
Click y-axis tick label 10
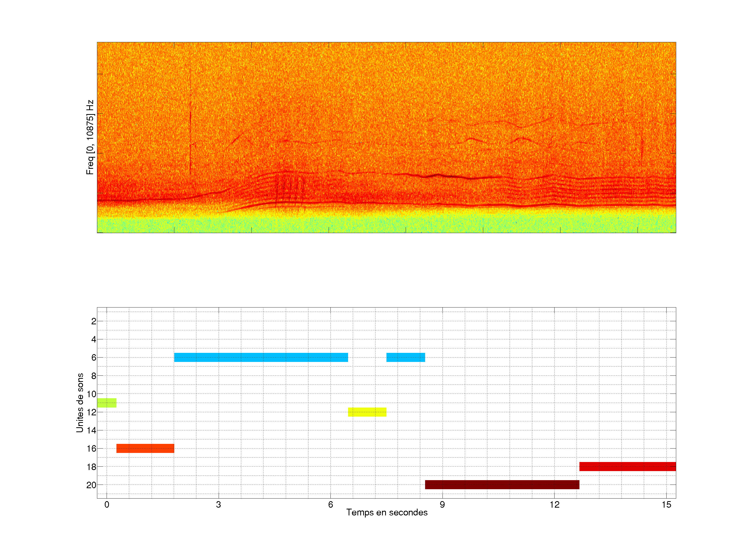[91, 394]
